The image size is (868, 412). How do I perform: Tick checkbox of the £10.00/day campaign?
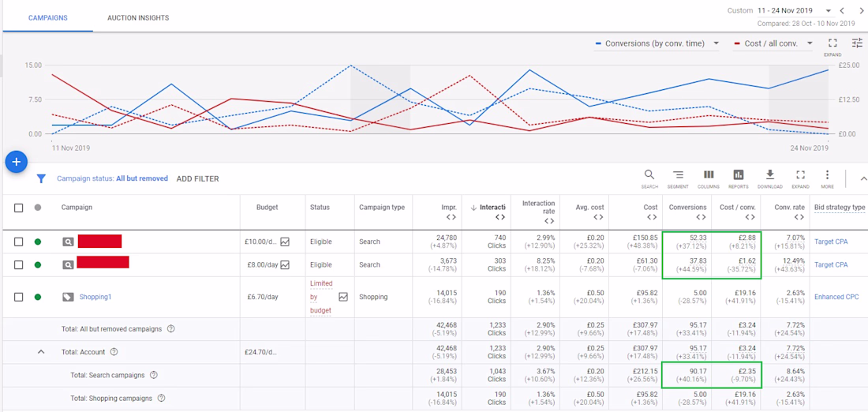pos(18,242)
